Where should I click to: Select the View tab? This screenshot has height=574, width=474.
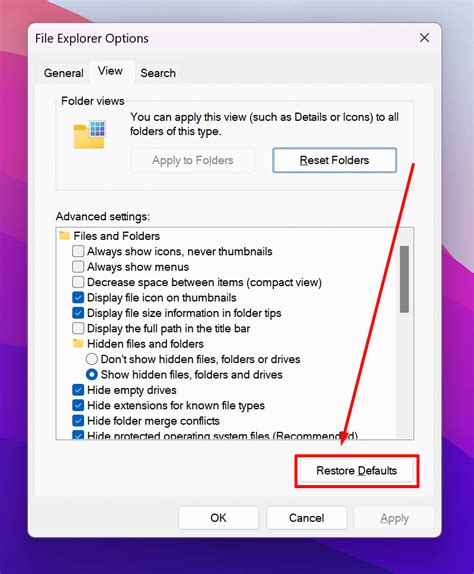coord(110,71)
